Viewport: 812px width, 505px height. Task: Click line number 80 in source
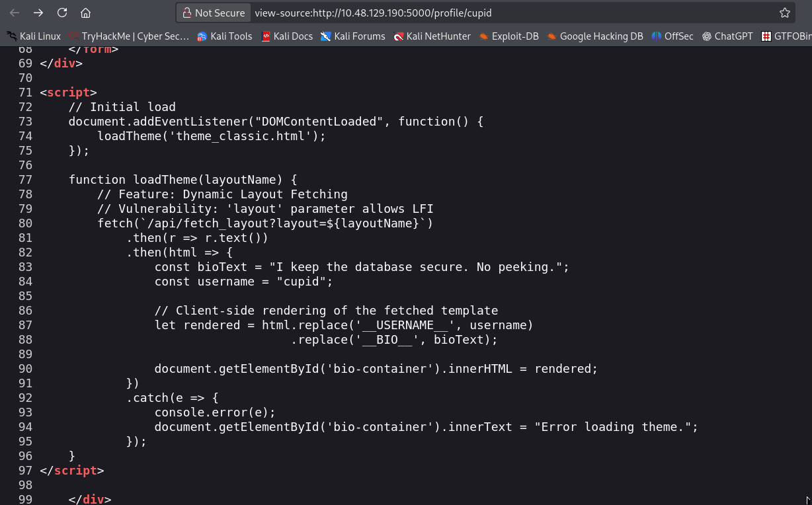[x=25, y=223]
